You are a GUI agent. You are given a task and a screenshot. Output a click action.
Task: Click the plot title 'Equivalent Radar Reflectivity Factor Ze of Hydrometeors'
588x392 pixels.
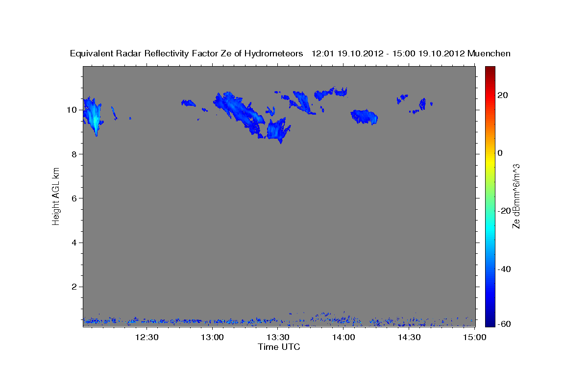(x=187, y=53)
